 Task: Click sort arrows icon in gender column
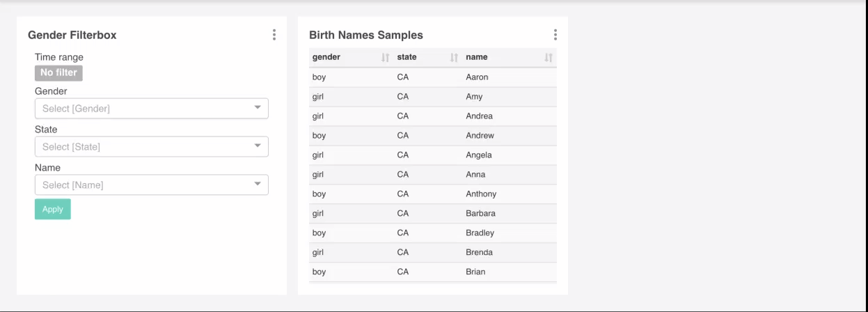[x=385, y=58]
